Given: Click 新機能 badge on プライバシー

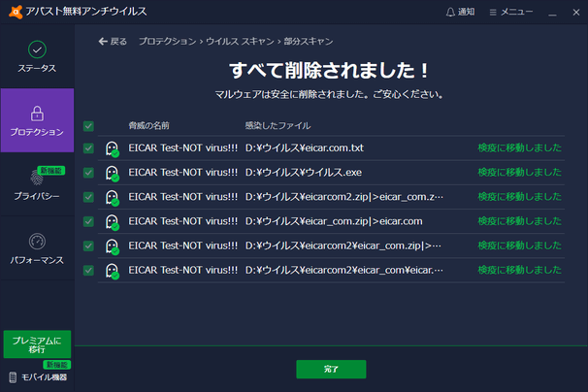Looking at the screenshot, I should click(51, 171).
